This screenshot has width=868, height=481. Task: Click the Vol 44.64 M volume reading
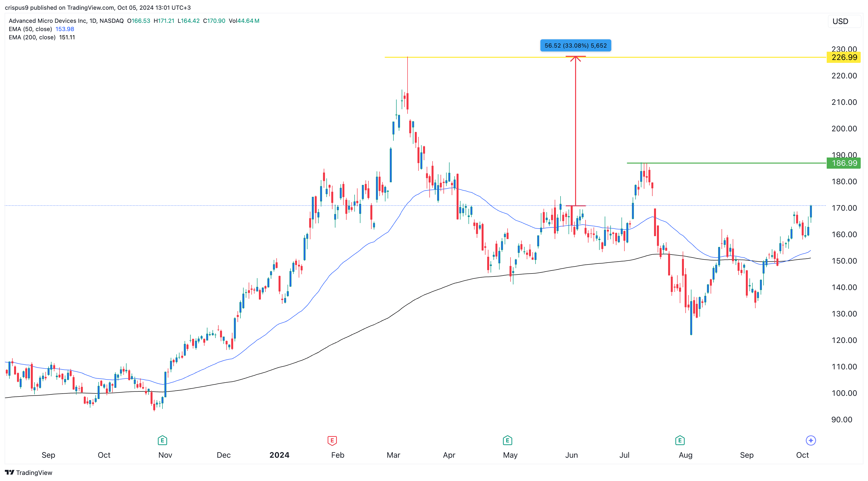244,21
